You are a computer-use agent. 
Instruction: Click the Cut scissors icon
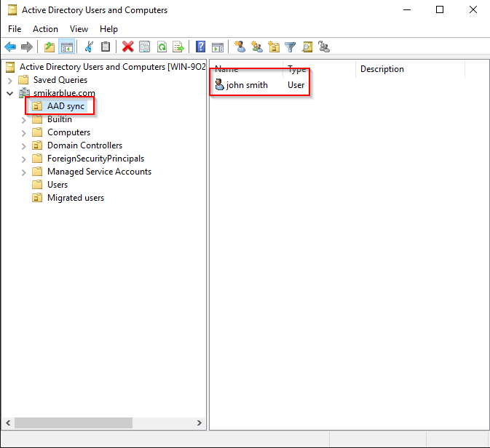click(x=89, y=47)
